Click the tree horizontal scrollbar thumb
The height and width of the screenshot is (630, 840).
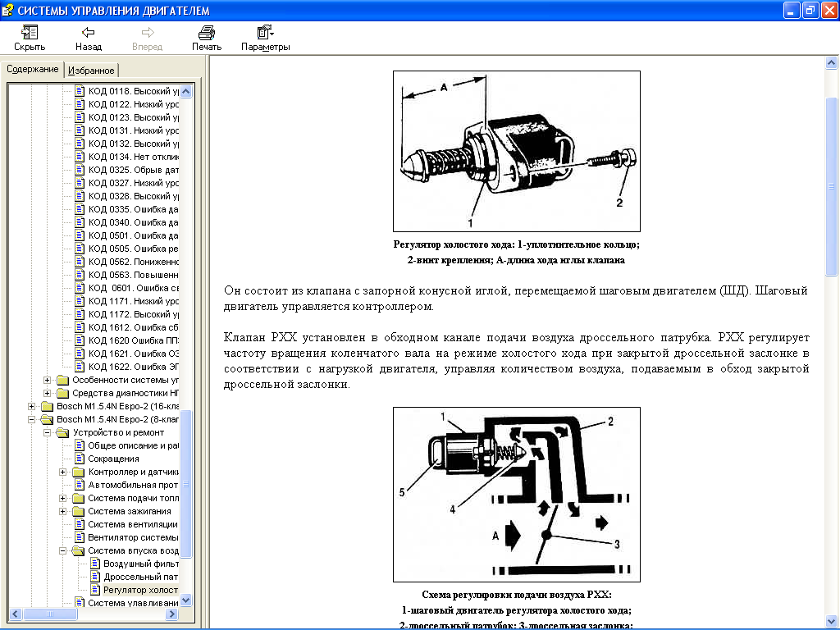point(50,614)
